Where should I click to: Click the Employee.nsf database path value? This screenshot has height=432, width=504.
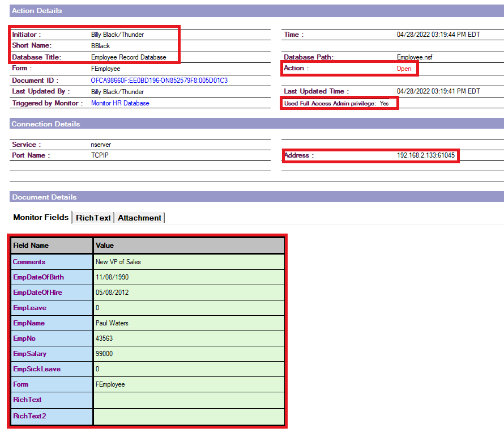(415, 57)
